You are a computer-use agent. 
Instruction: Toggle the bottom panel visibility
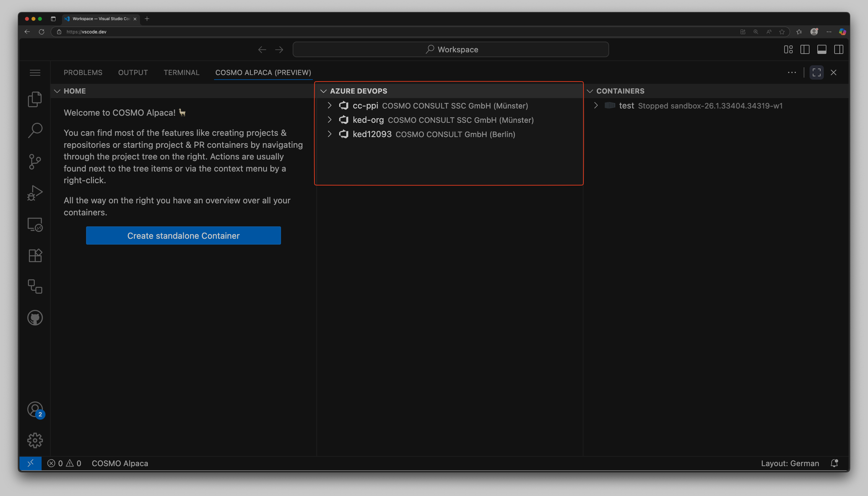click(x=822, y=50)
